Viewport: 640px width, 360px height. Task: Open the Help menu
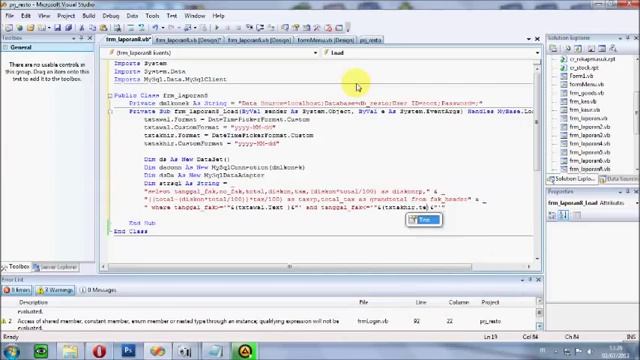218,16
